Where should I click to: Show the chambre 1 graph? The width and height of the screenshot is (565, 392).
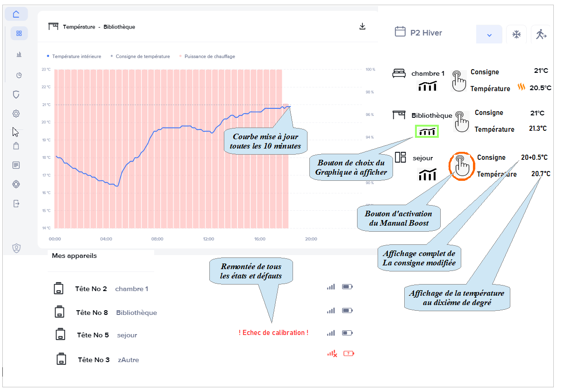tap(427, 86)
